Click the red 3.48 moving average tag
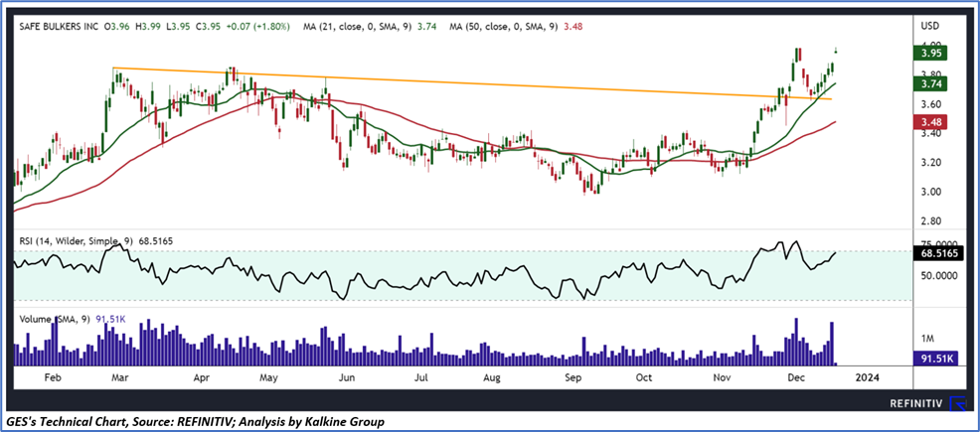 931,121
